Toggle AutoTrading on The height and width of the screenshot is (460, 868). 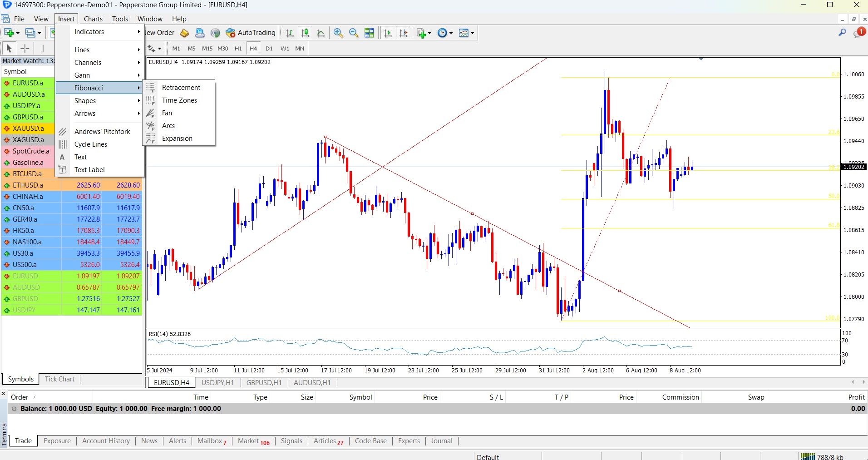[x=251, y=33]
